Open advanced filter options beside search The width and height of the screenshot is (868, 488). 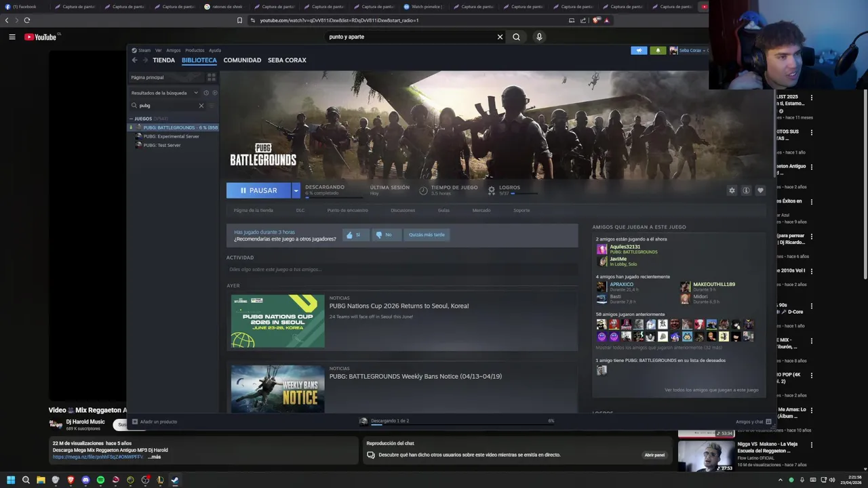(212, 106)
